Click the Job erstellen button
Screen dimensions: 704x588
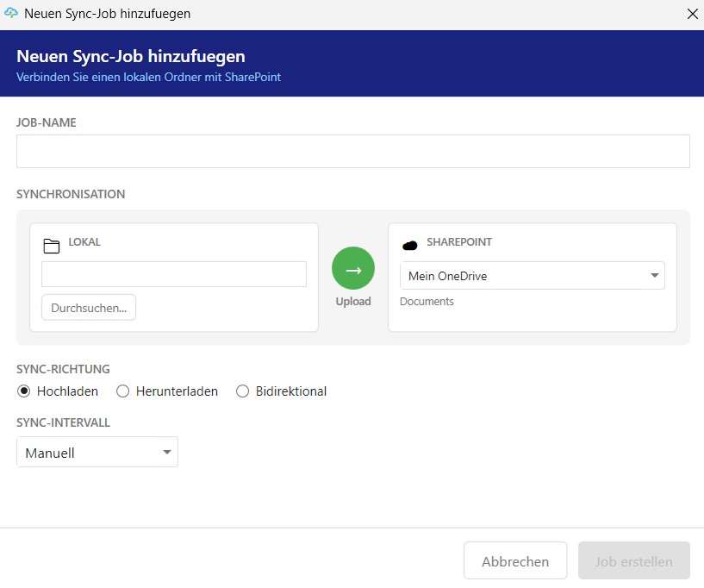tap(634, 561)
